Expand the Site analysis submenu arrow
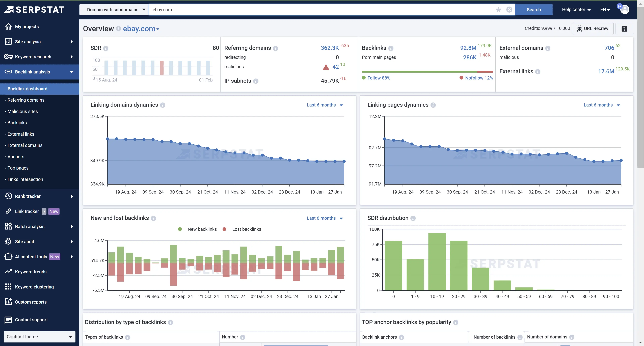The image size is (644, 346). [x=72, y=41]
